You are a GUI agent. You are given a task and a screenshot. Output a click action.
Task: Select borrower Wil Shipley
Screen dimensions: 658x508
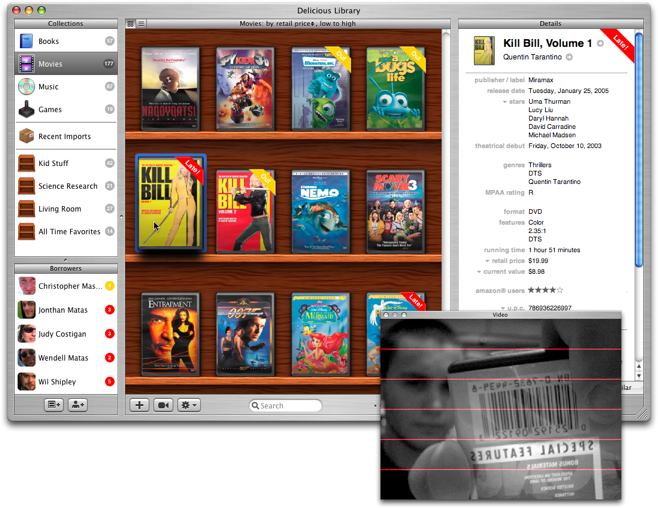point(66,382)
